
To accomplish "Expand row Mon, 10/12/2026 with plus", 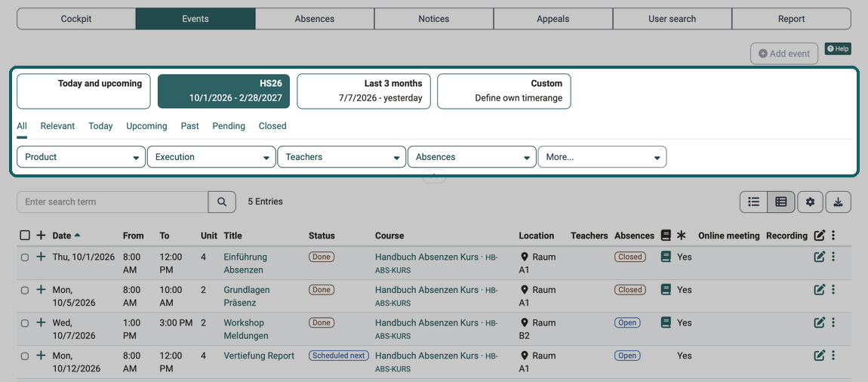I will (41, 356).
